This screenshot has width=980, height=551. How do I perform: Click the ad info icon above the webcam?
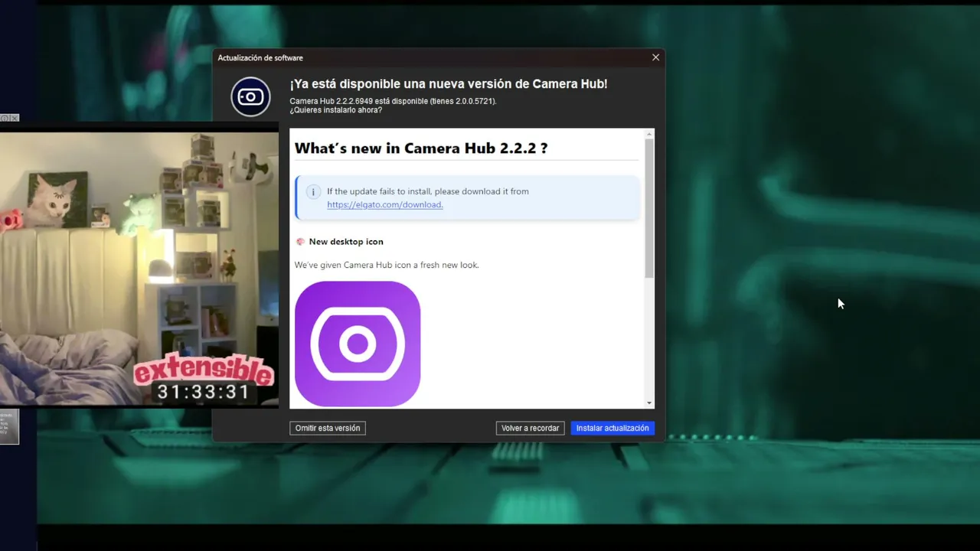5,118
